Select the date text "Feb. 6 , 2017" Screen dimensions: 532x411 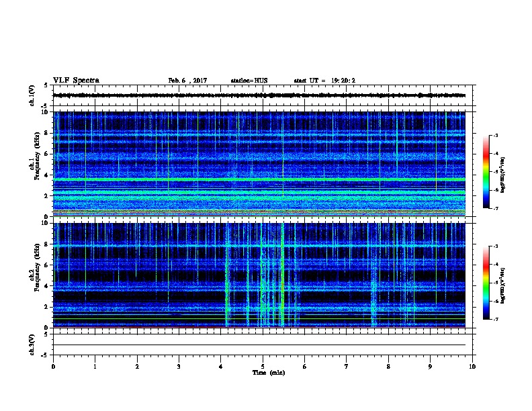point(187,81)
